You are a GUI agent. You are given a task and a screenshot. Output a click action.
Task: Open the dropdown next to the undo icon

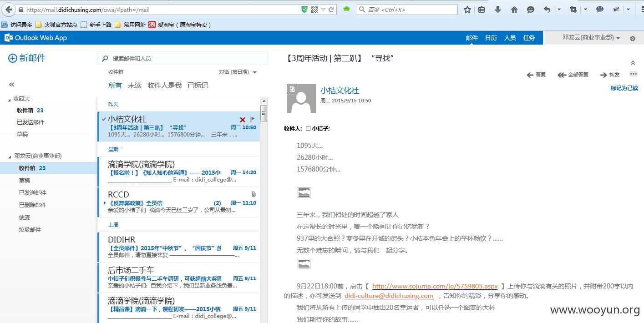[x=559, y=10]
